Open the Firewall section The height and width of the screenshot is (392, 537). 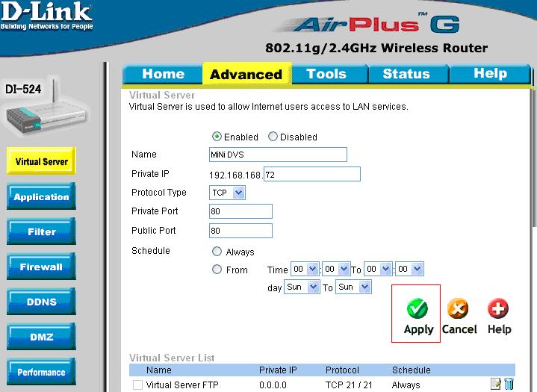pos(41,267)
